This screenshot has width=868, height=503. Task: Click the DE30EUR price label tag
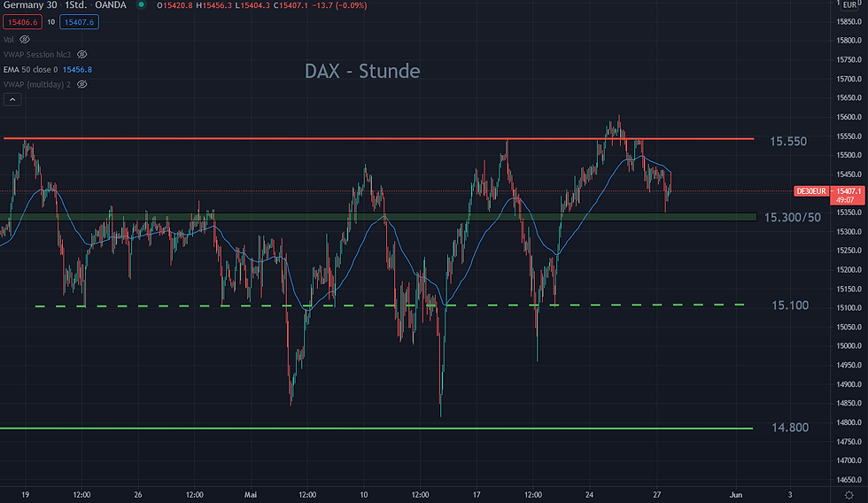pyautogui.click(x=811, y=191)
